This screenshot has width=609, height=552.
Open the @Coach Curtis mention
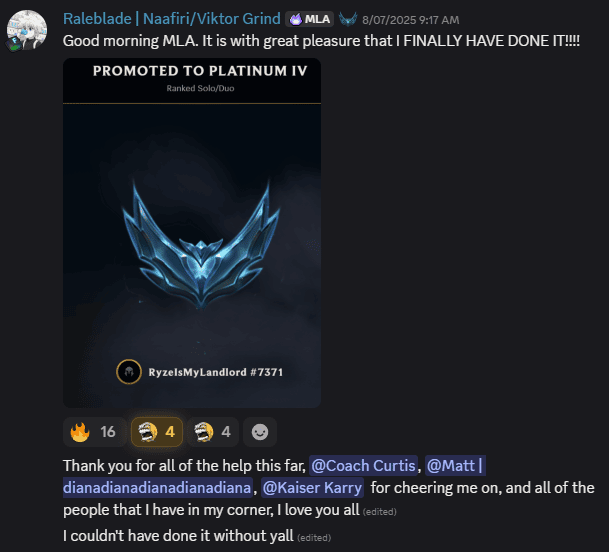tap(363, 465)
